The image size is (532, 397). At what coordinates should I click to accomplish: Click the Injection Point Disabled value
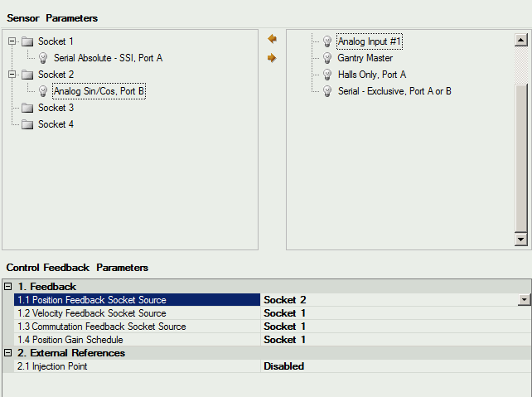click(x=284, y=366)
